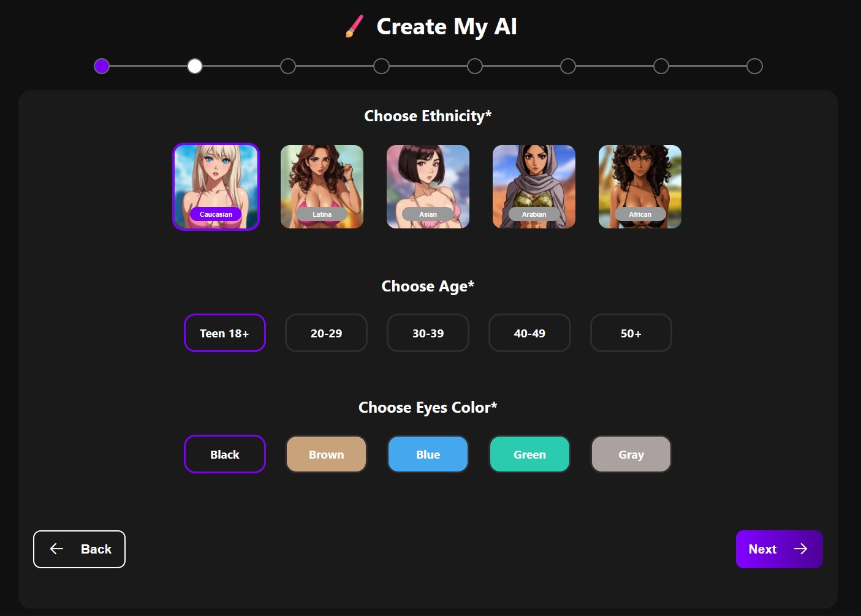The width and height of the screenshot is (861, 616).
Task: Click the Caucasian ethnicity card
Action: point(216,187)
